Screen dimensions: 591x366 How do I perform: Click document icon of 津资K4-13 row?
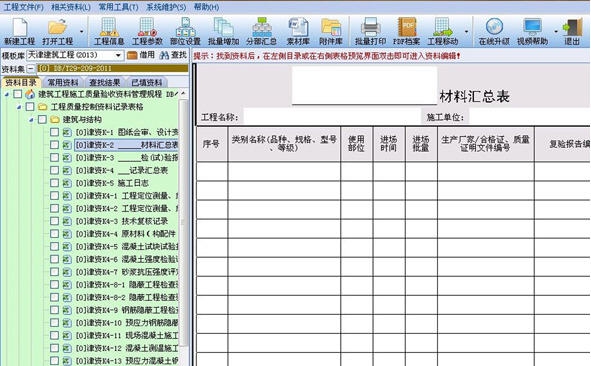coord(67,361)
